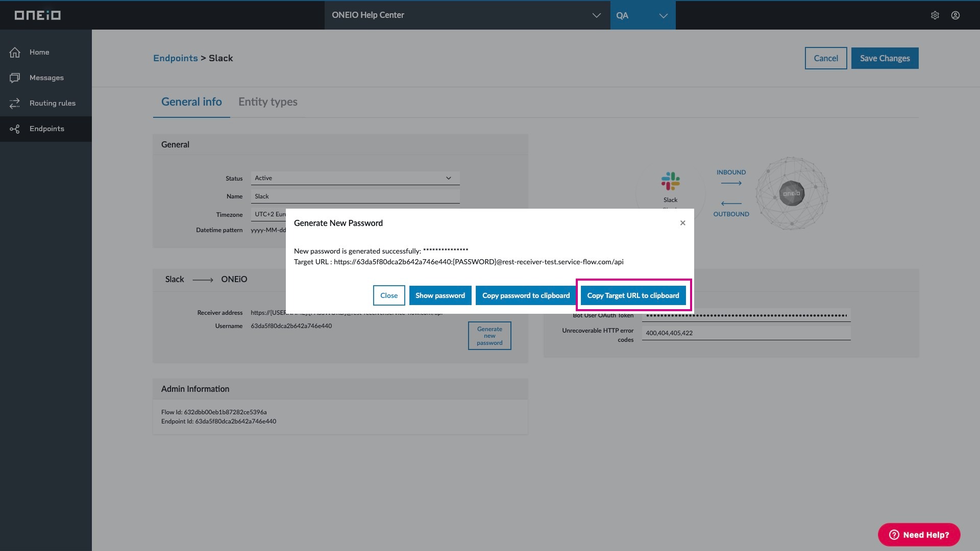Click the ONEiO logo
980x551 pixels.
click(37, 15)
